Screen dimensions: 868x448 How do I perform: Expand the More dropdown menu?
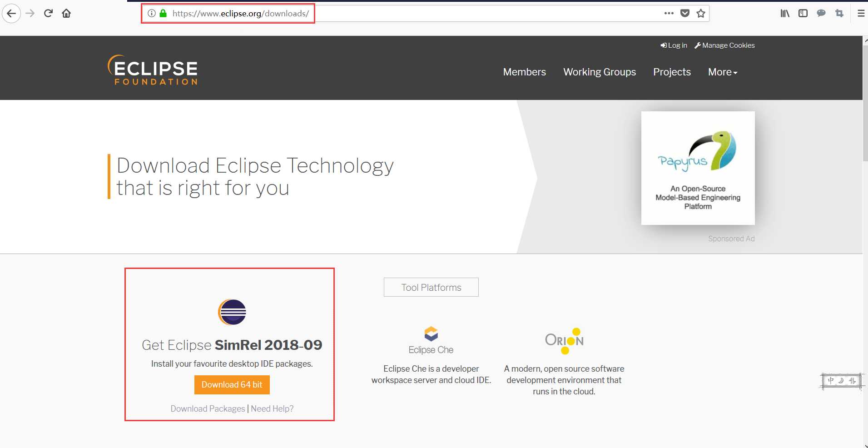(723, 72)
